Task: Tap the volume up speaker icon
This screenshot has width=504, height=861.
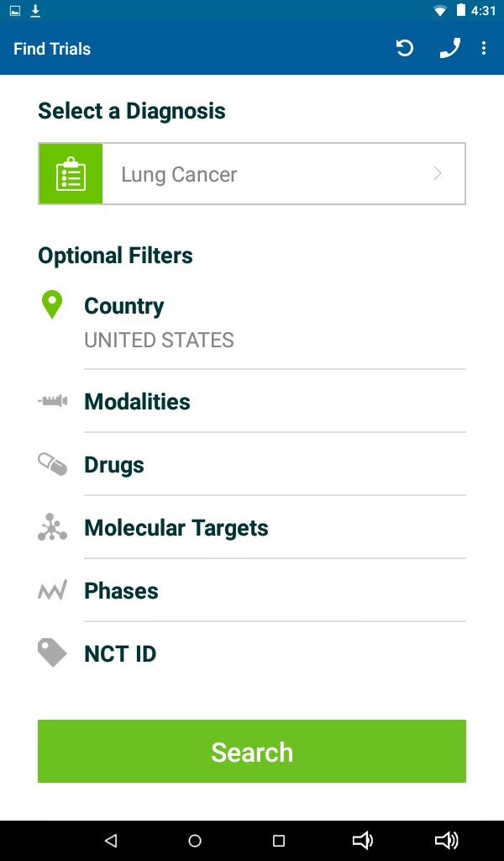Action: click(446, 840)
